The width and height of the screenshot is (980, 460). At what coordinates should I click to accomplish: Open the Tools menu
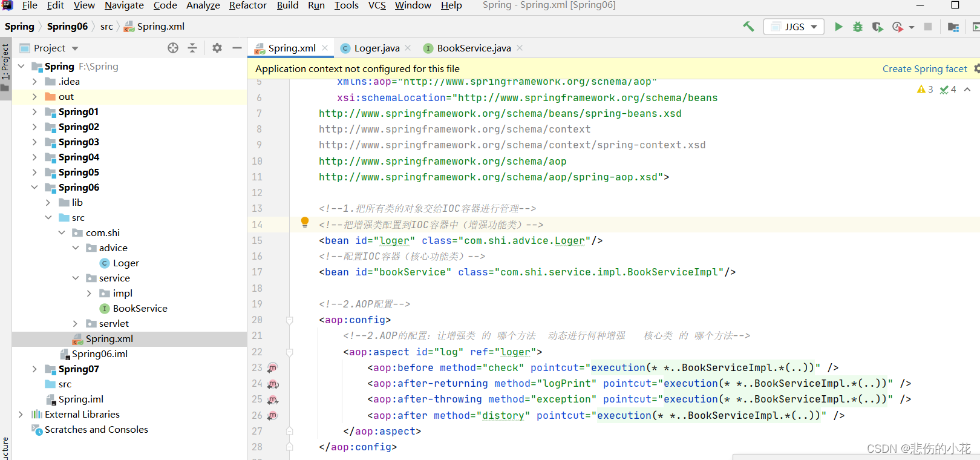pyautogui.click(x=347, y=5)
